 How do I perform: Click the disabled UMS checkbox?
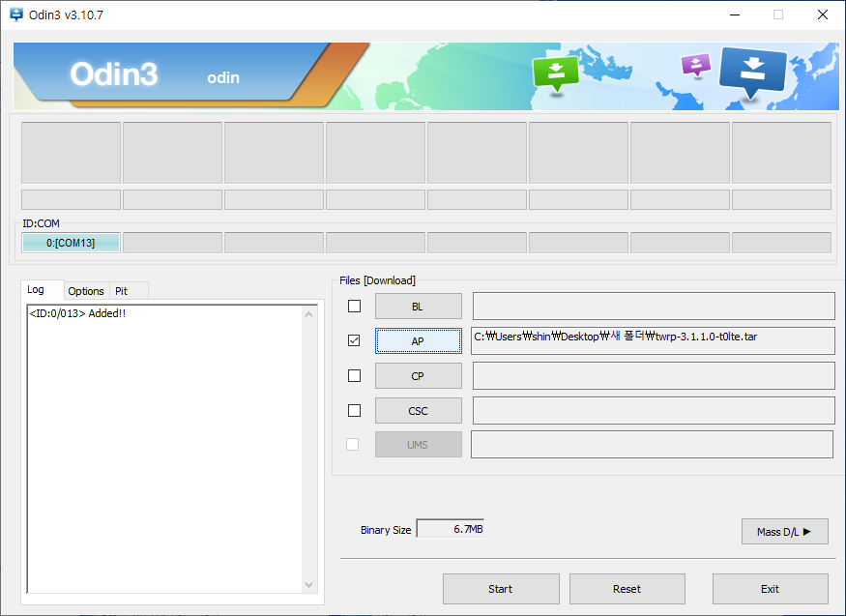coord(352,445)
